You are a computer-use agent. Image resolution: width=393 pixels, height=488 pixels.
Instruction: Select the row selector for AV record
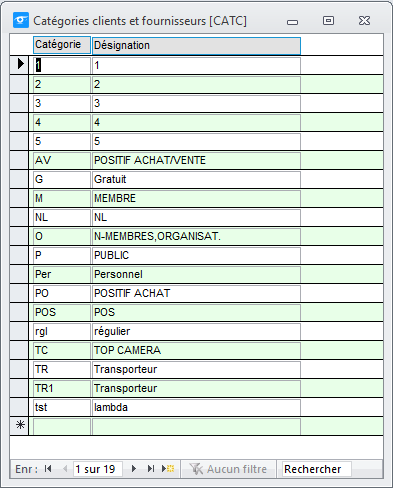pos(19,160)
